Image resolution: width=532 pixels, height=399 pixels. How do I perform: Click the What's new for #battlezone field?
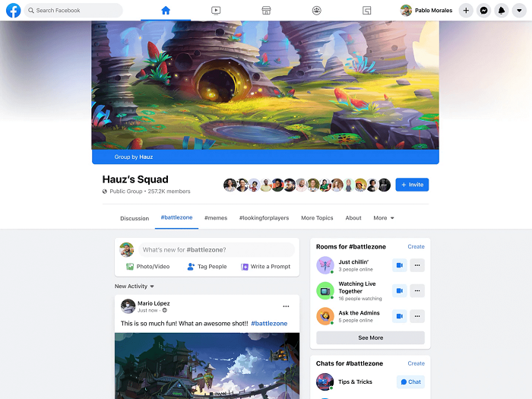[217, 250]
